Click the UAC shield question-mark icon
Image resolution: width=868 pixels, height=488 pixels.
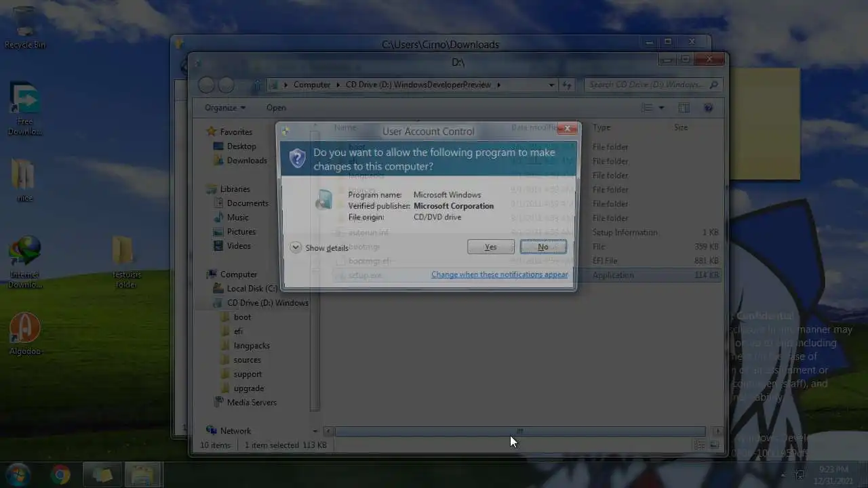click(297, 159)
